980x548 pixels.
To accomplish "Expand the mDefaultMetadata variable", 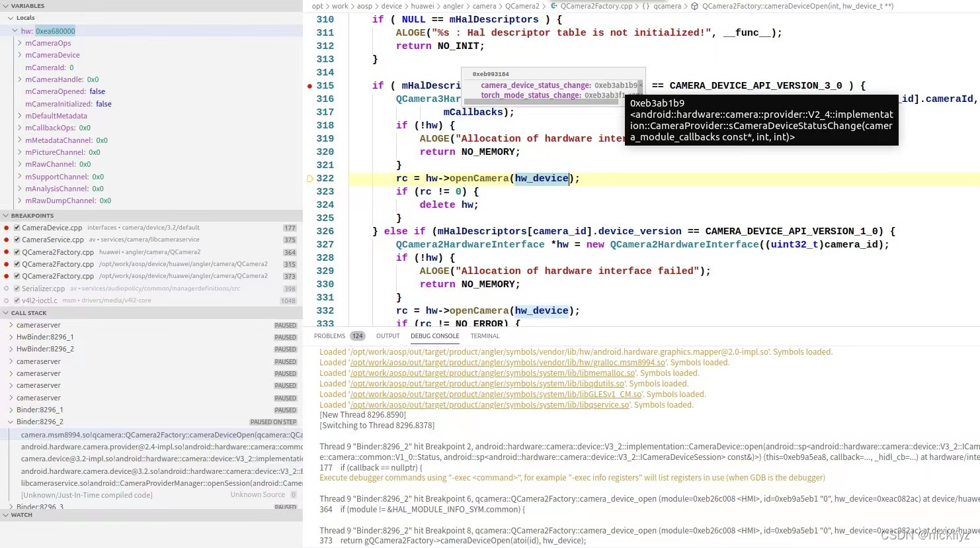I will tap(20, 116).
